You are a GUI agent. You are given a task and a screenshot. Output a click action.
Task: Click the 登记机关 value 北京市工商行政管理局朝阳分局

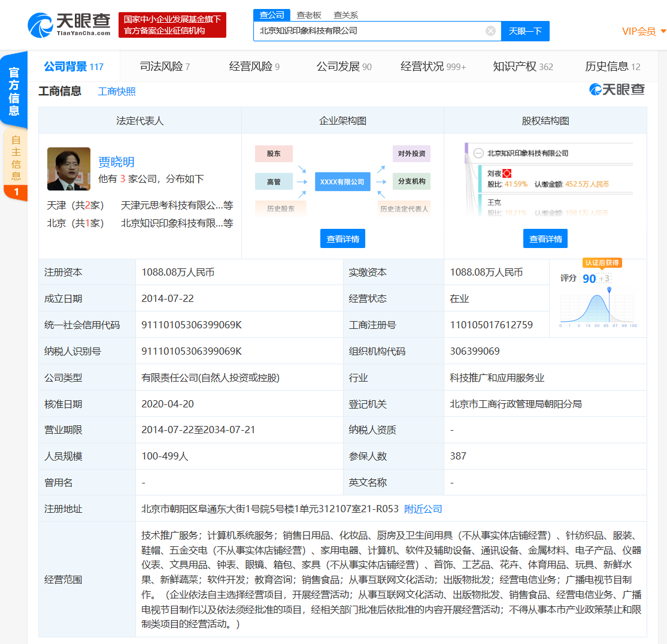pyautogui.click(x=516, y=404)
